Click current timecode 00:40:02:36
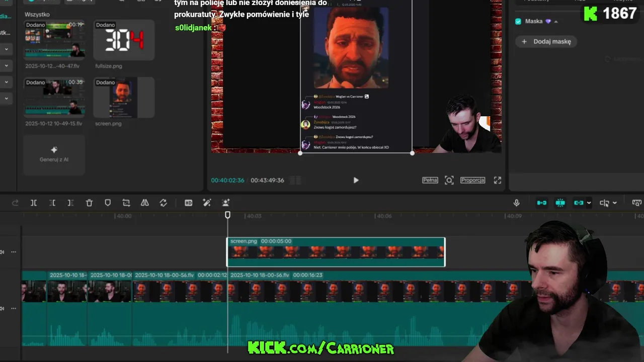This screenshot has width=644, height=362. pos(227,180)
